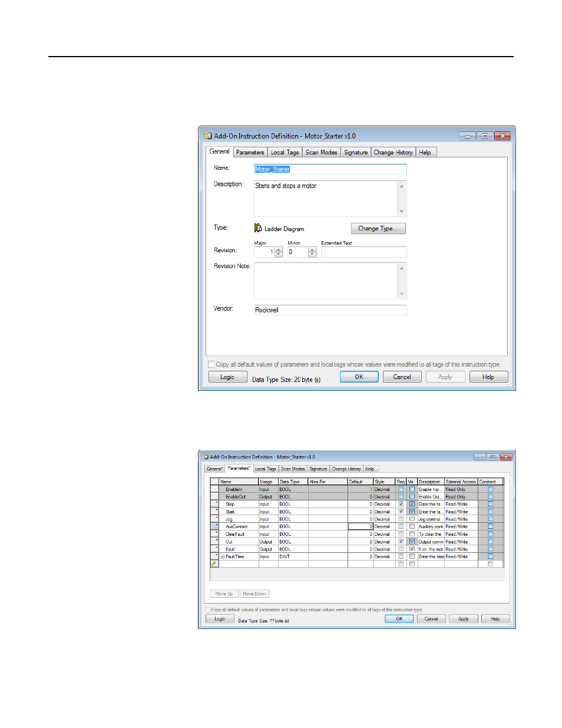Click the EnableIn parameter row name
Viewport: 562px width, 728px height.
[x=239, y=489]
